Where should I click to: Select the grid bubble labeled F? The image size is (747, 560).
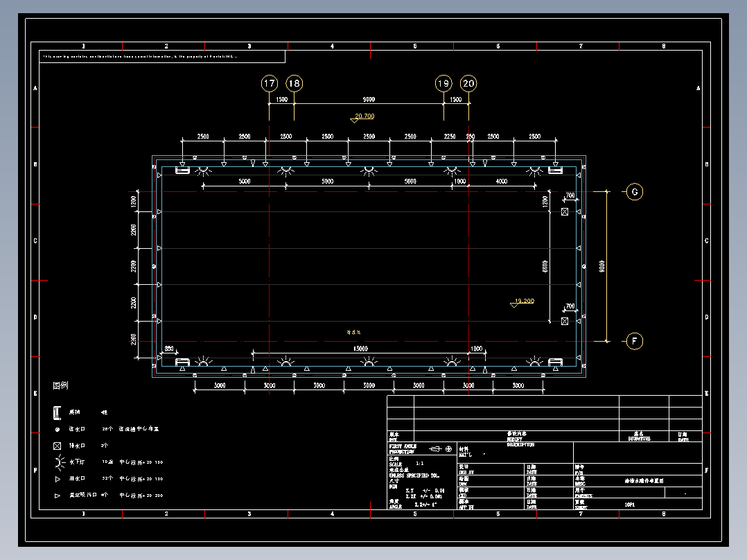point(635,341)
